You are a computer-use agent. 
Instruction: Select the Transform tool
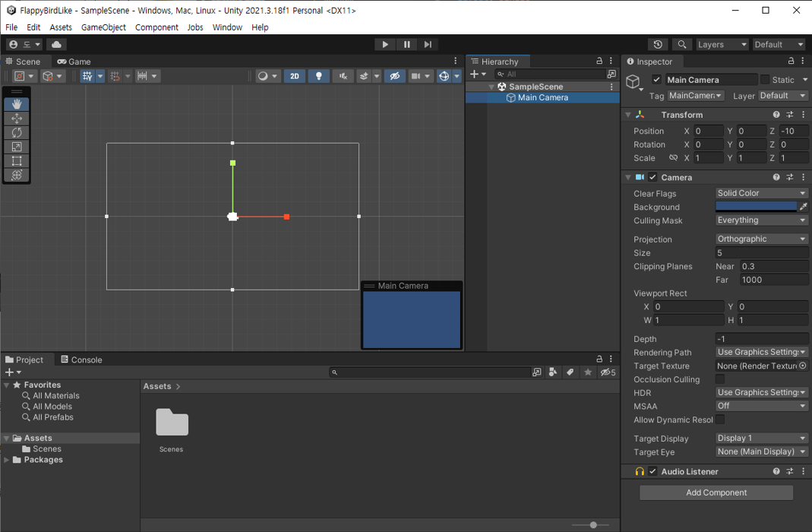(17, 175)
